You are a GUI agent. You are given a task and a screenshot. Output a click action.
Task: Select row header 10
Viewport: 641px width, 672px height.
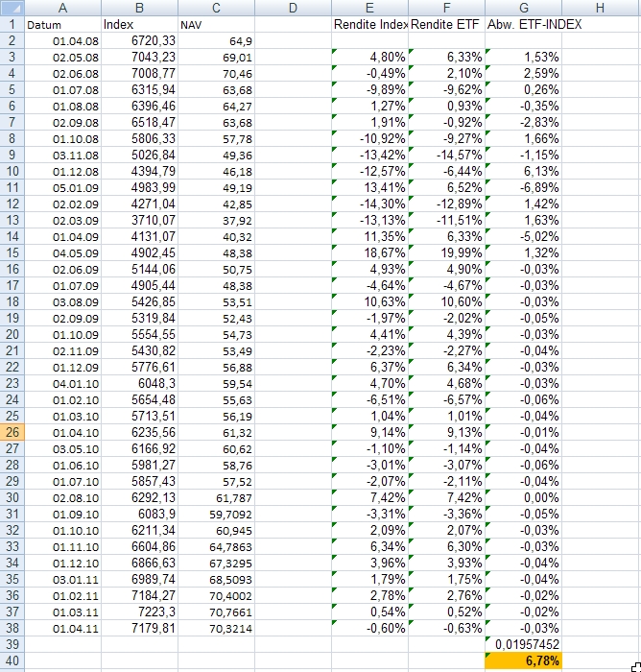[x=12, y=171]
